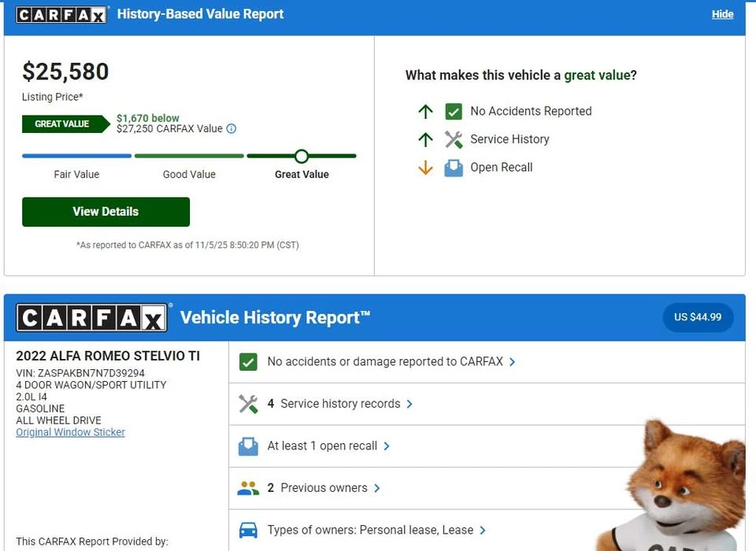Open Types of owners: Personal lease, Lease
Image resolution: width=756 pixels, height=551 pixels.
(x=370, y=530)
